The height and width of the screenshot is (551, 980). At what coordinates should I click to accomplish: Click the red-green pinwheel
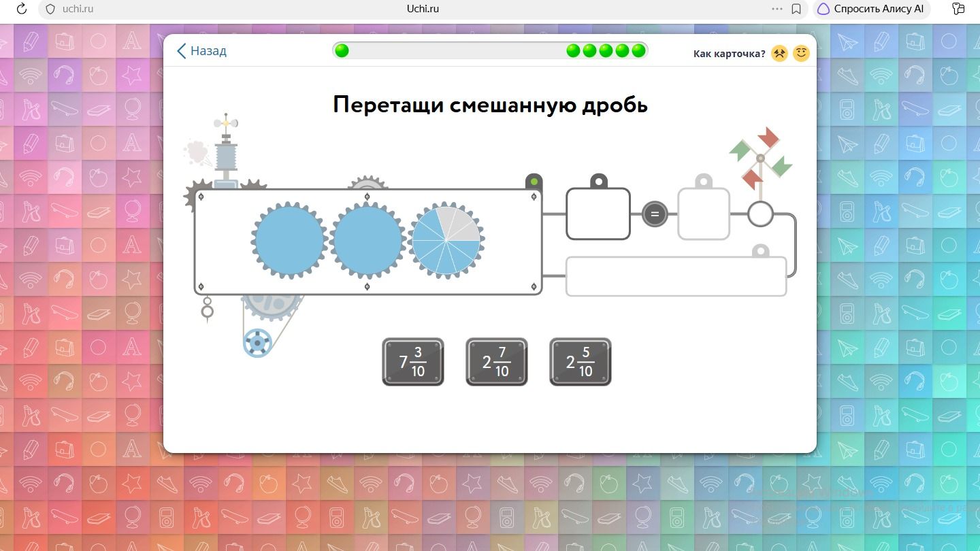point(761,158)
